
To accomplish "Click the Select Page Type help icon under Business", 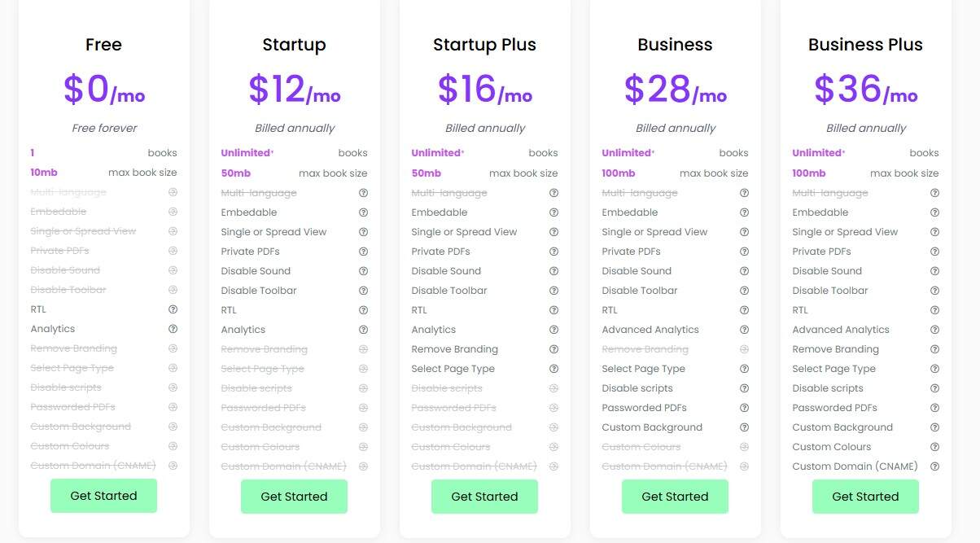I will tap(744, 368).
